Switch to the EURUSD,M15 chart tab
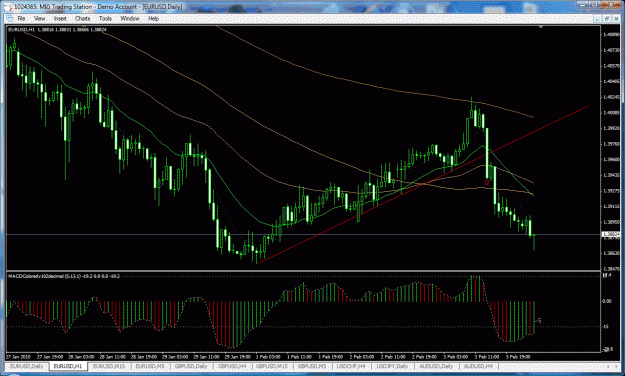The width and height of the screenshot is (625, 376). pos(109,366)
